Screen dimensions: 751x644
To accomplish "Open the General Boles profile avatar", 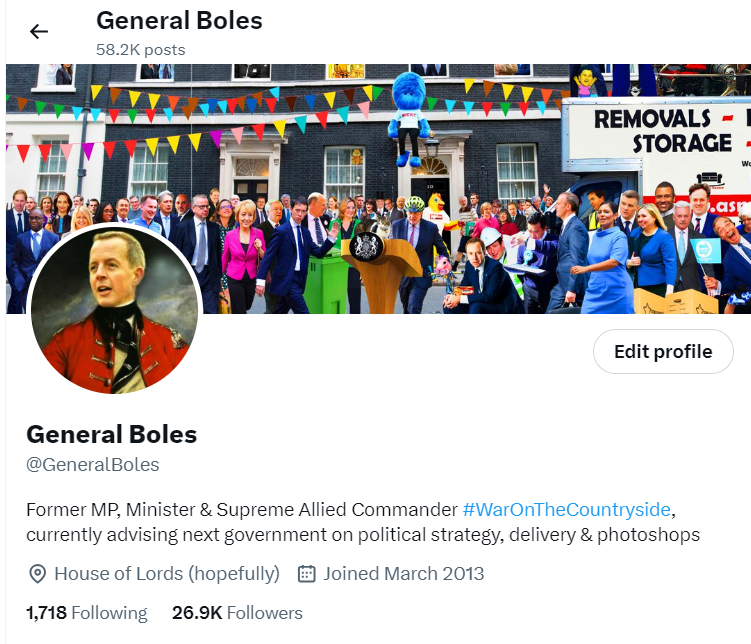I will [x=114, y=310].
